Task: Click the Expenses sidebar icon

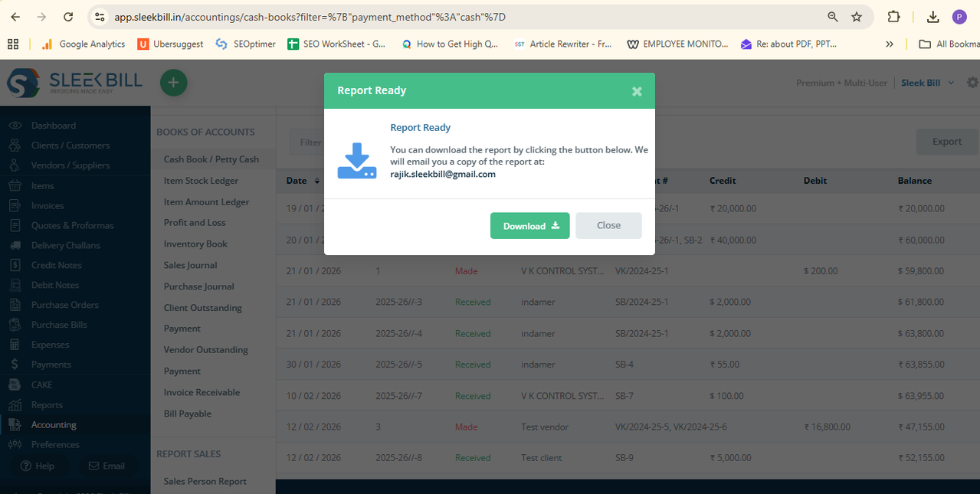Action: (x=15, y=345)
